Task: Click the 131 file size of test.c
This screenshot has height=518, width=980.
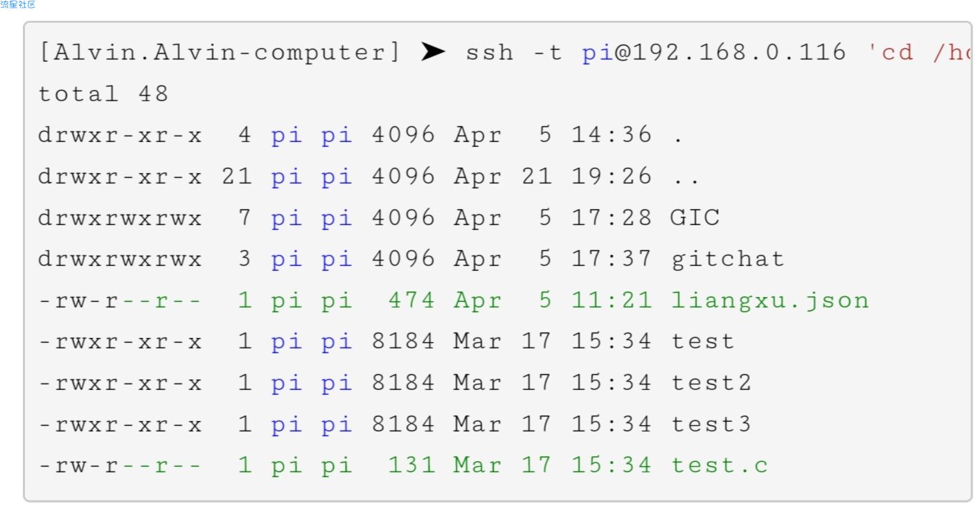Action: click(411, 465)
